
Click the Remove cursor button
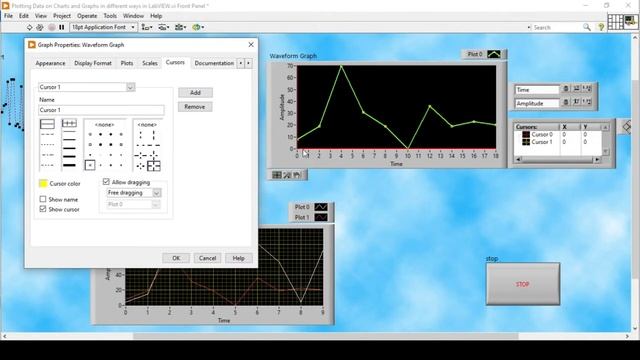point(195,107)
